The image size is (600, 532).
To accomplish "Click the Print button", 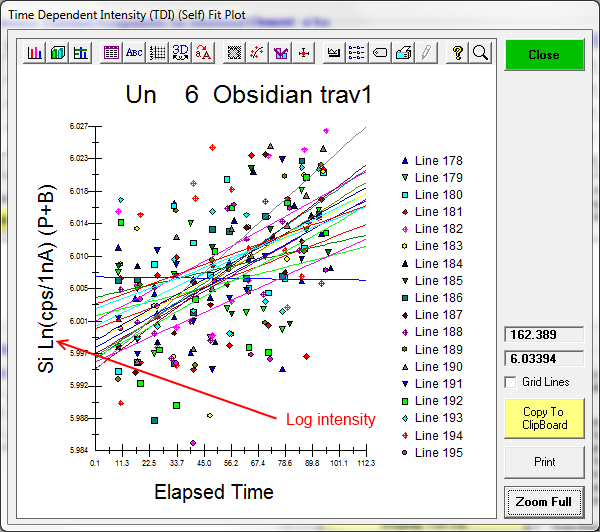I will (543, 462).
